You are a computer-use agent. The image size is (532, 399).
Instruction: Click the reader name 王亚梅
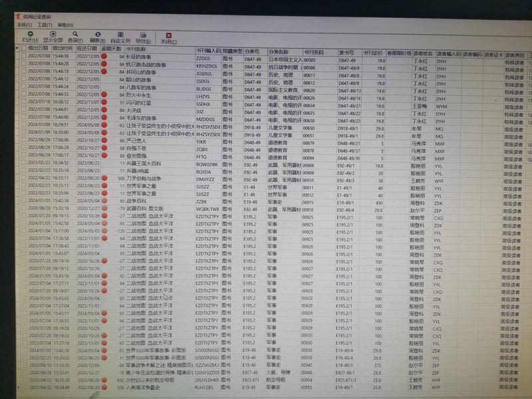pos(420,106)
